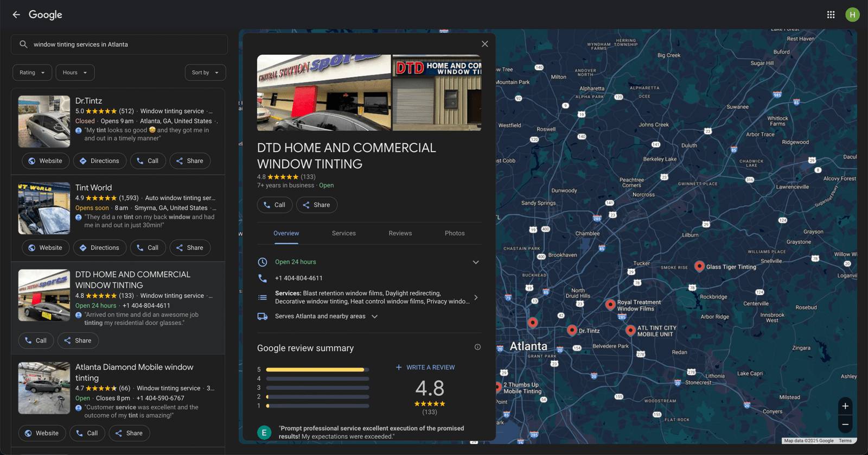Expand Serves Atlanta and nearby areas

pyautogui.click(x=374, y=317)
